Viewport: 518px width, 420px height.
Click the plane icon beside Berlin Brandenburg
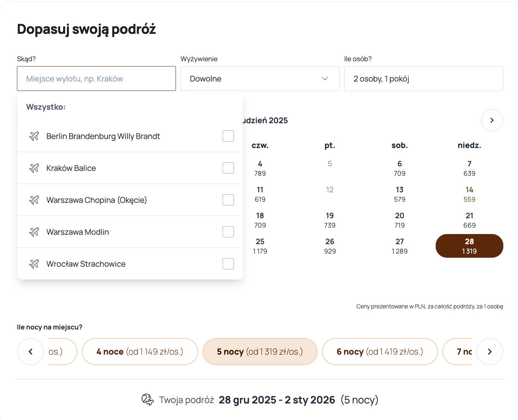(x=34, y=136)
